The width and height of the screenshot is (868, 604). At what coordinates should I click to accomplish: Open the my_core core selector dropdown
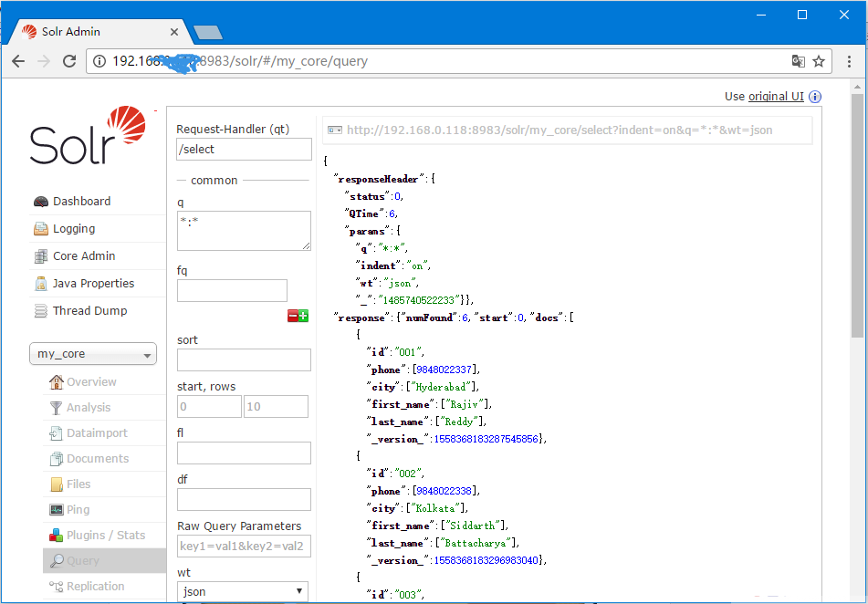pos(93,354)
